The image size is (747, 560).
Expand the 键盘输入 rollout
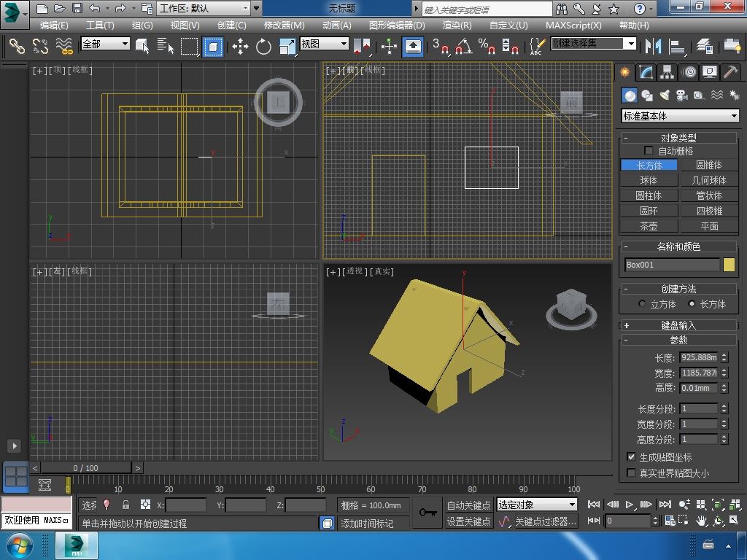point(678,325)
